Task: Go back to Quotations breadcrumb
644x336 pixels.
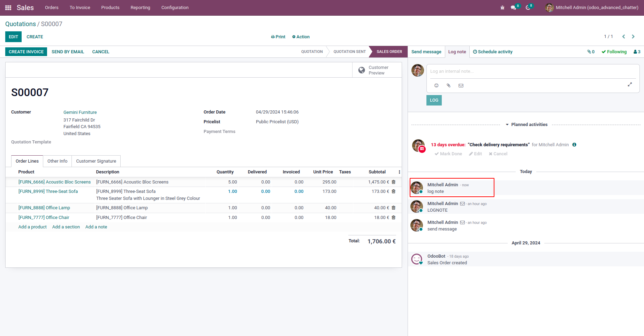Action: click(21, 24)
